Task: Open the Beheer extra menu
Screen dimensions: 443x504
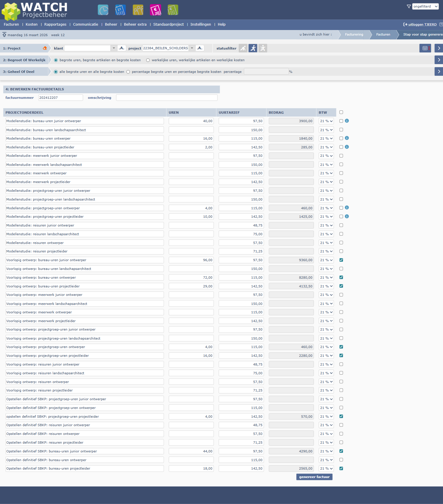Action: coord(135,24)
